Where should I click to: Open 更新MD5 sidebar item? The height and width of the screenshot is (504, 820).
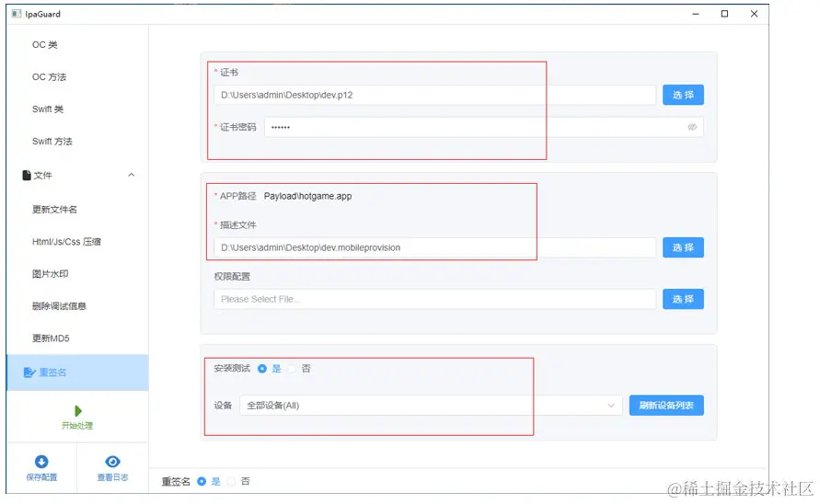(x=51, y=338)
